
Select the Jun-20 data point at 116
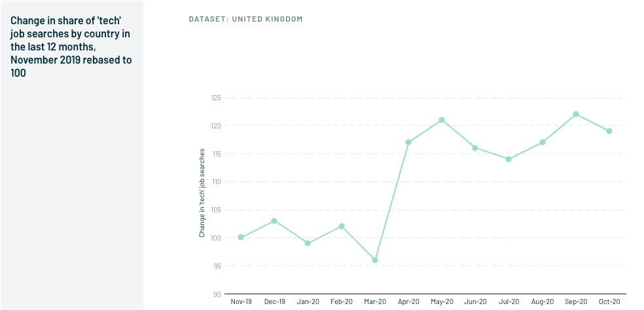475,148
